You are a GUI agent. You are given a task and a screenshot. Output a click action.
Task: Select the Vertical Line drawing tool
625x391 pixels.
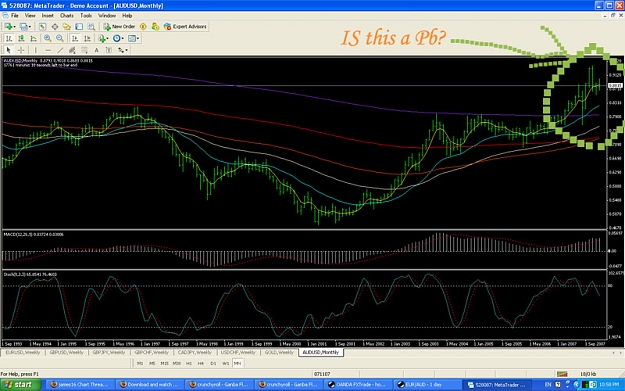(x=35, y=50)
